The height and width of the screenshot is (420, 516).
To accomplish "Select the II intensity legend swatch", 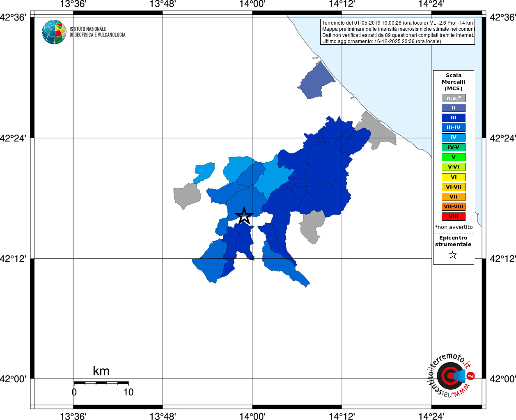I will [x=454, y=108].
